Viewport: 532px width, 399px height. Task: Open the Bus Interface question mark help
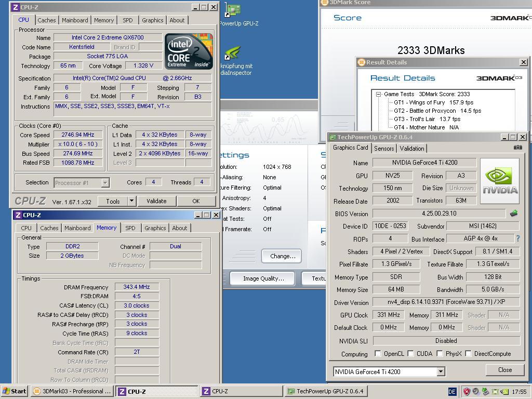[518, 238]
